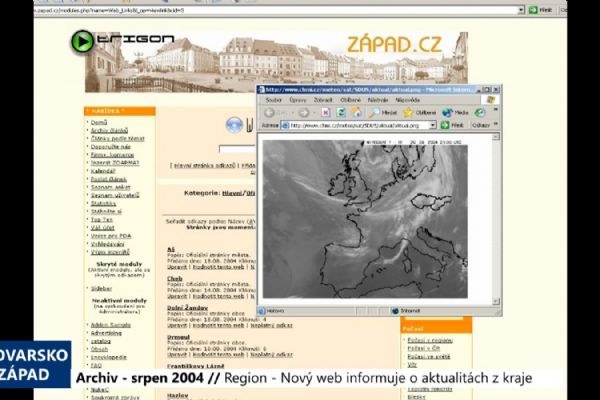
Task: Open the Archiv článků sidebar link
Action: pyautogui.click(x=109, y=131)
